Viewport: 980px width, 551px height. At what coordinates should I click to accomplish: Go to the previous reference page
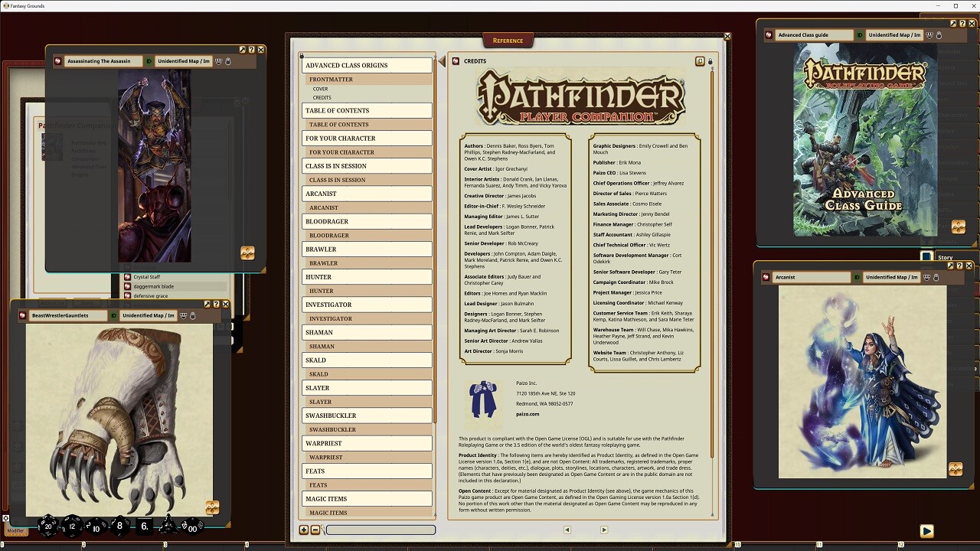point(567,530)
